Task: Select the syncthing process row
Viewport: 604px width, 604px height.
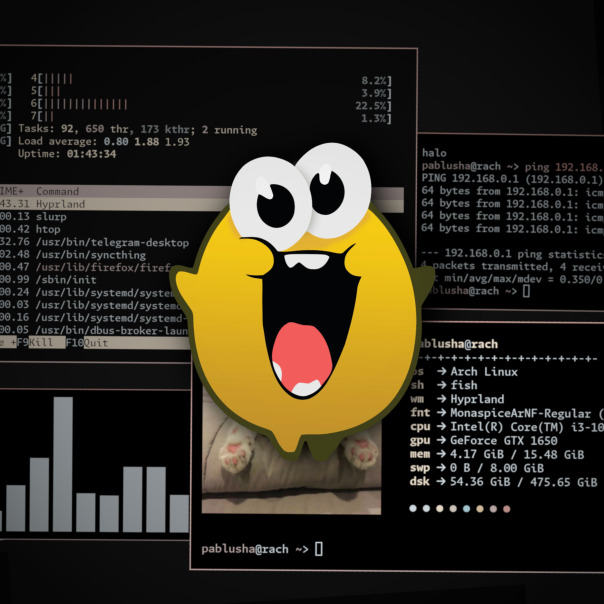Action: click(x=96, y=255)
